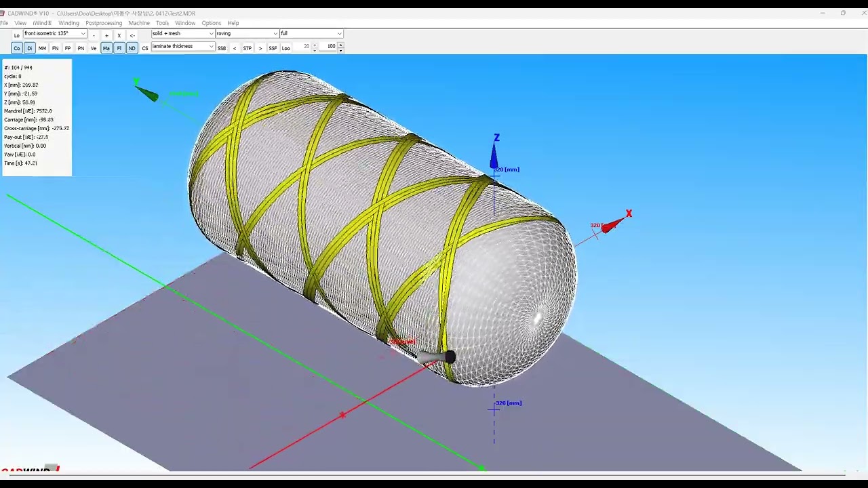Open the Tools menu
This screenshot has height=488, width=868.
coord(162,23)
